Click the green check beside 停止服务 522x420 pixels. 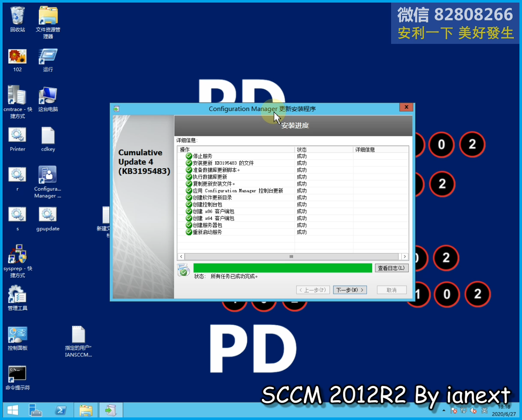tap(189, 156)
